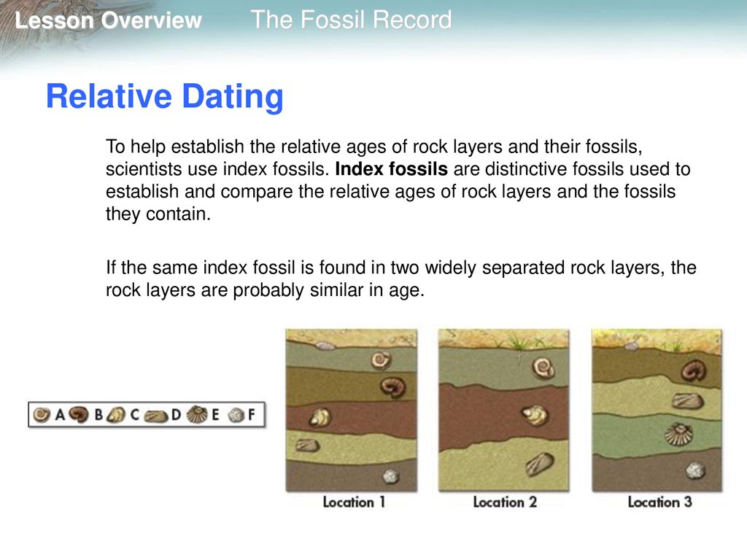
Task: Click white fossil in Location 3 bottom layer
Action: pyautogui.click(x=695, y=470)
